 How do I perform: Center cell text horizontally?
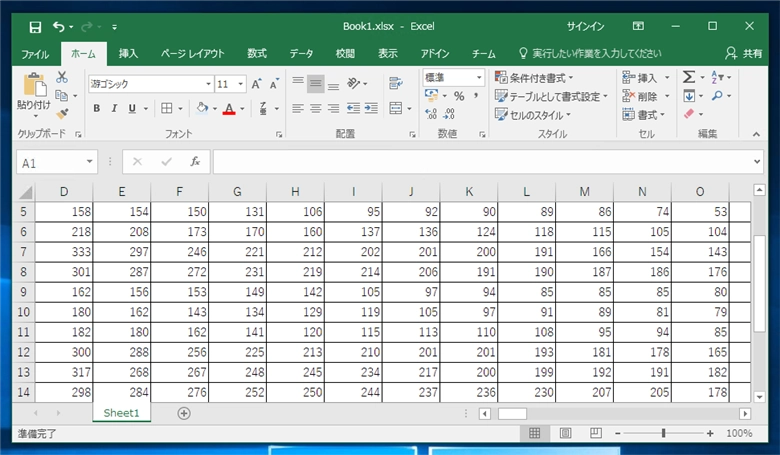click(315, 108)
